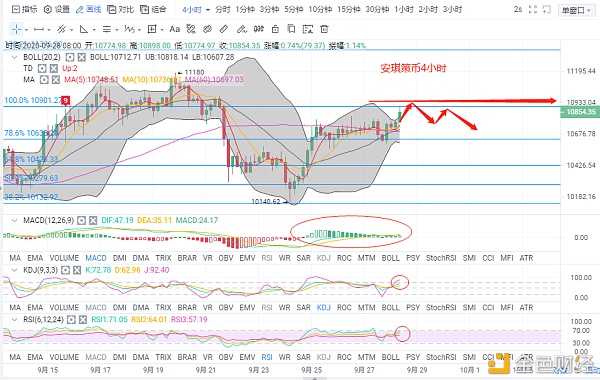Select the ruler measurement tool
The height and width of the screenshot is (380, 600).
coord(224,29)
